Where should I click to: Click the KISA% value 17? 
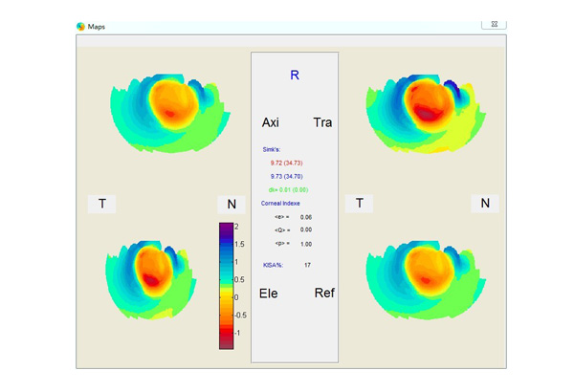(307, 265)
